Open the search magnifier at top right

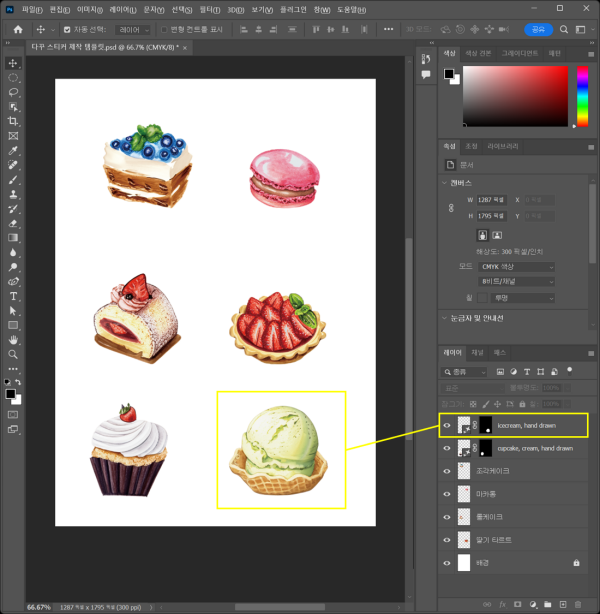(564, 29)
